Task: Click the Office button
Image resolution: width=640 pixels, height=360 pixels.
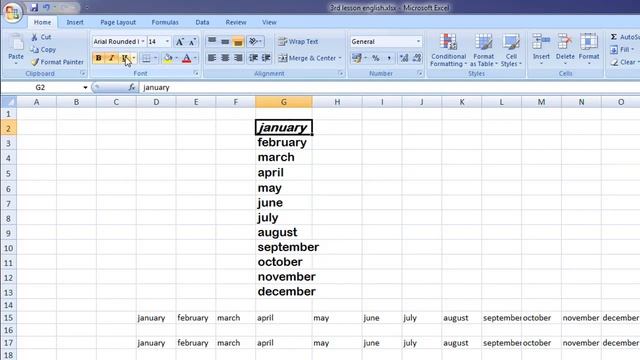Action: [12, 12]
